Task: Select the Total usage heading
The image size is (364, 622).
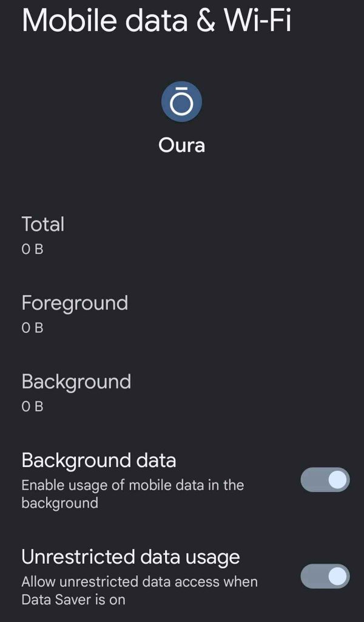Action: (x=43, y=224)
